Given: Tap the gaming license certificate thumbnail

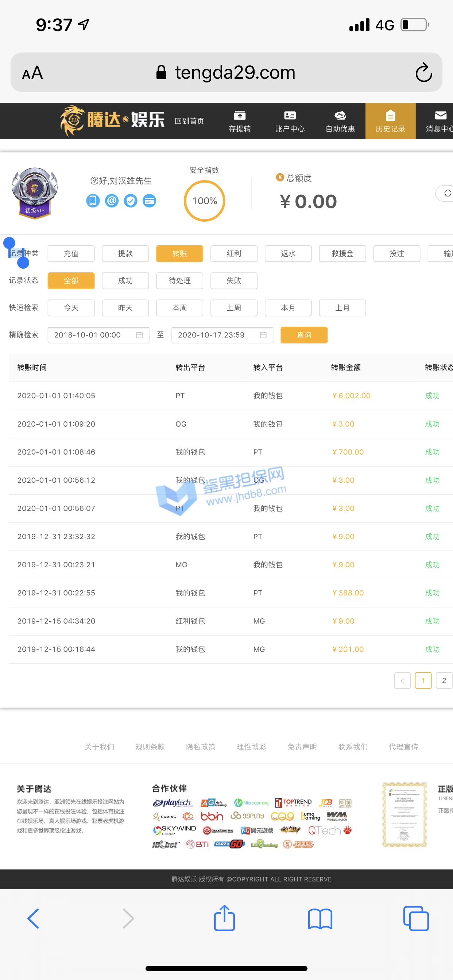Looking at the screenshot, I should 404,814.
